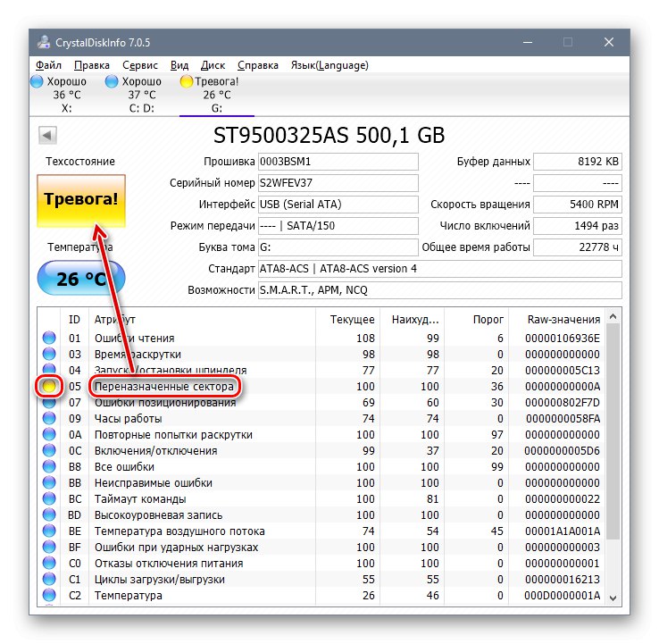
Task: Select the Часы работы attribute row
Action: point(321,418)
